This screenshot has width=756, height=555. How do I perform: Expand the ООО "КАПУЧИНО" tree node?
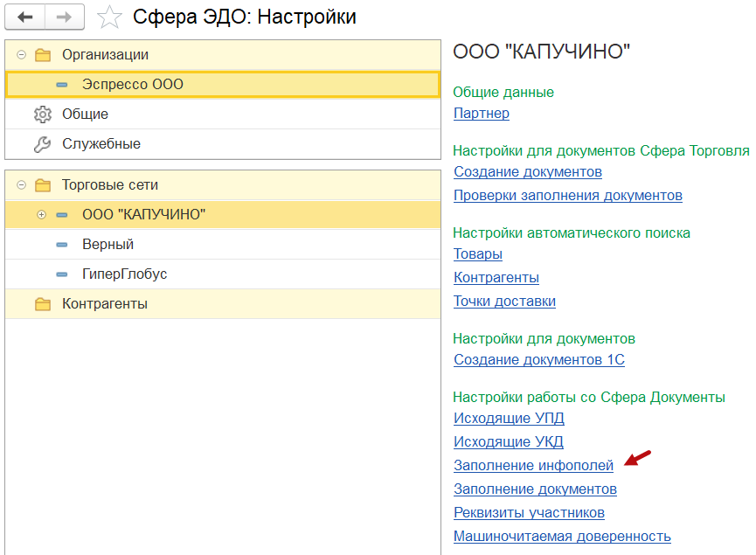point(41,215)
